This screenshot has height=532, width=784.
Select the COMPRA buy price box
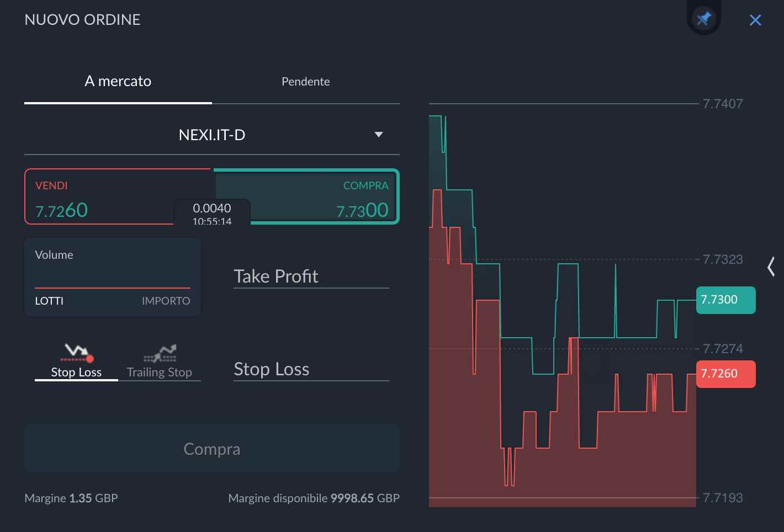(326, 197)
